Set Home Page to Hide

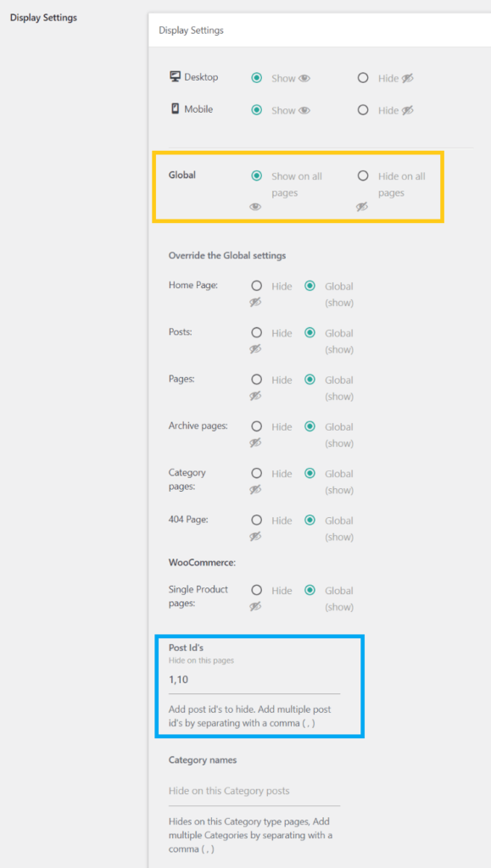[256, 287]
